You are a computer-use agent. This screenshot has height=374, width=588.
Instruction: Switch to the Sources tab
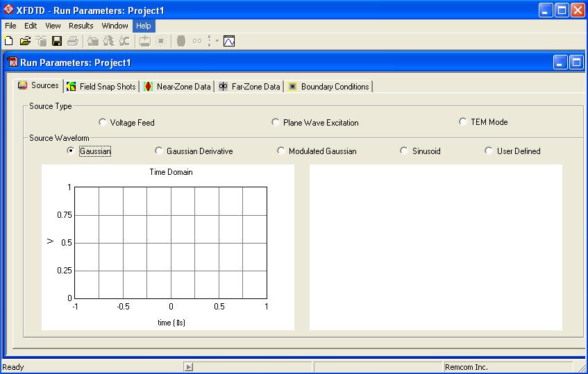pos(38,85)
